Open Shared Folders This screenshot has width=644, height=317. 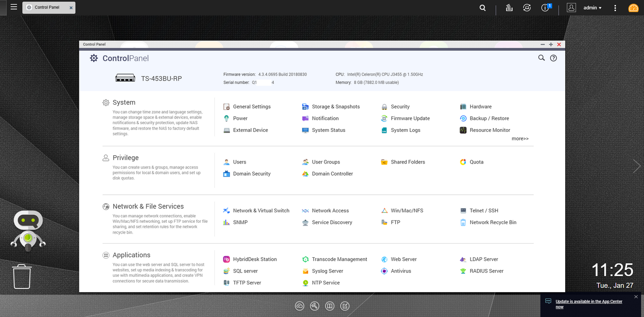pyautogui.click(x=403, y=162)
